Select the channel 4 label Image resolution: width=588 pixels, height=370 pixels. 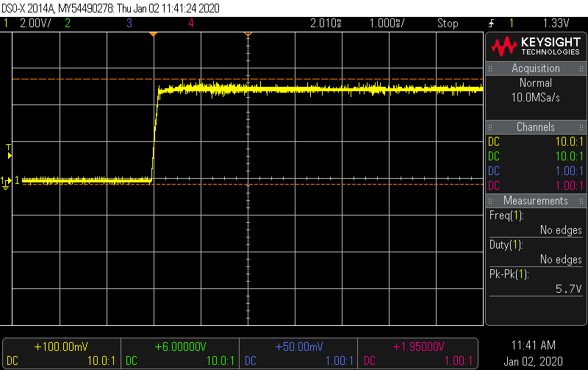coord(191,24)
